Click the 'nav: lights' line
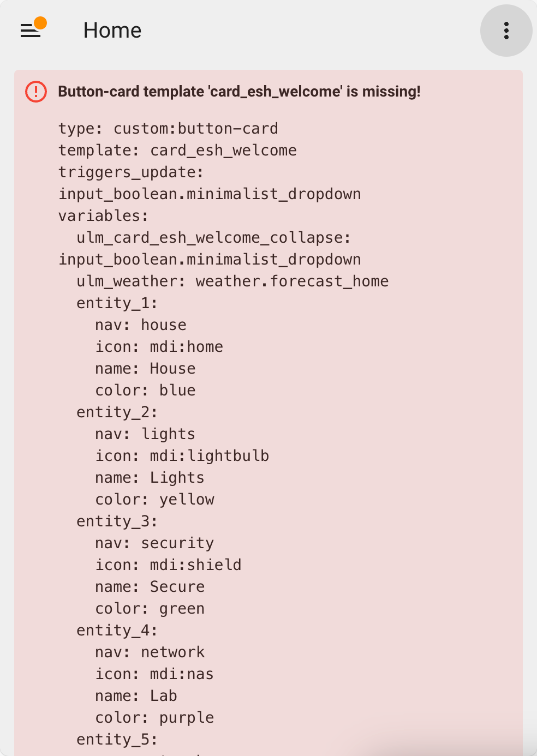The height and width of the screenshot is (756, 537). [x=145, y=434]
